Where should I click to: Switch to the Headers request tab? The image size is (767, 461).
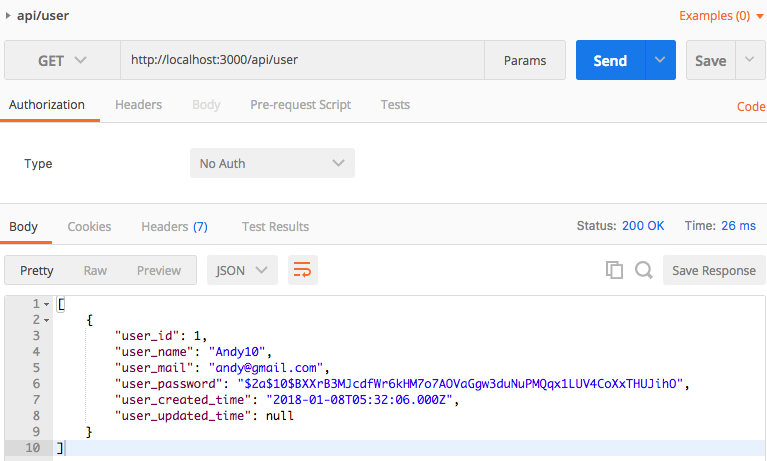point(138,105)
